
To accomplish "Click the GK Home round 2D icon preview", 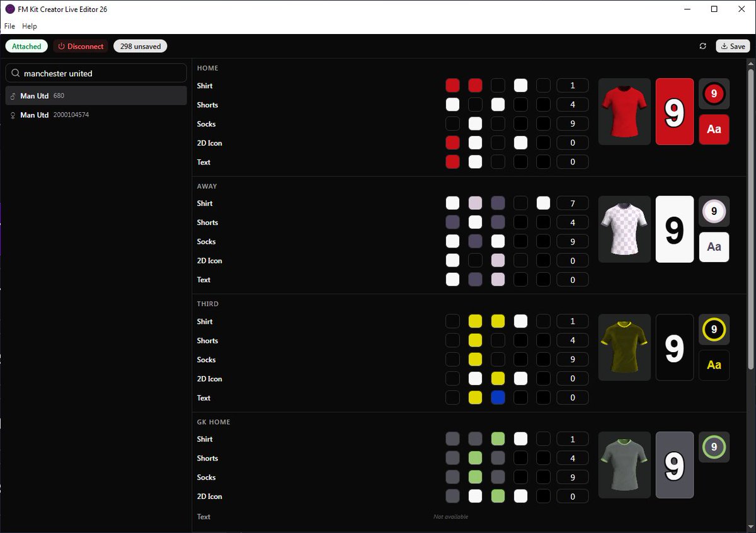I will click(x=714, y=447).
